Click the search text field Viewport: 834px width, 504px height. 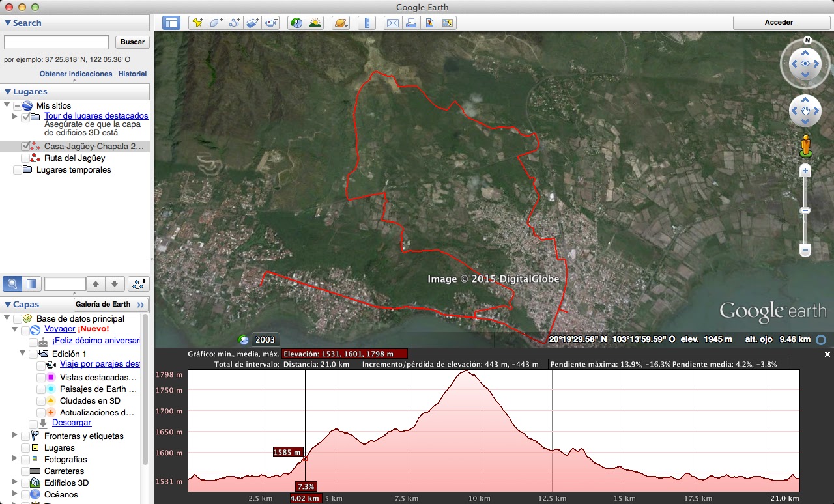click(56, 42)
